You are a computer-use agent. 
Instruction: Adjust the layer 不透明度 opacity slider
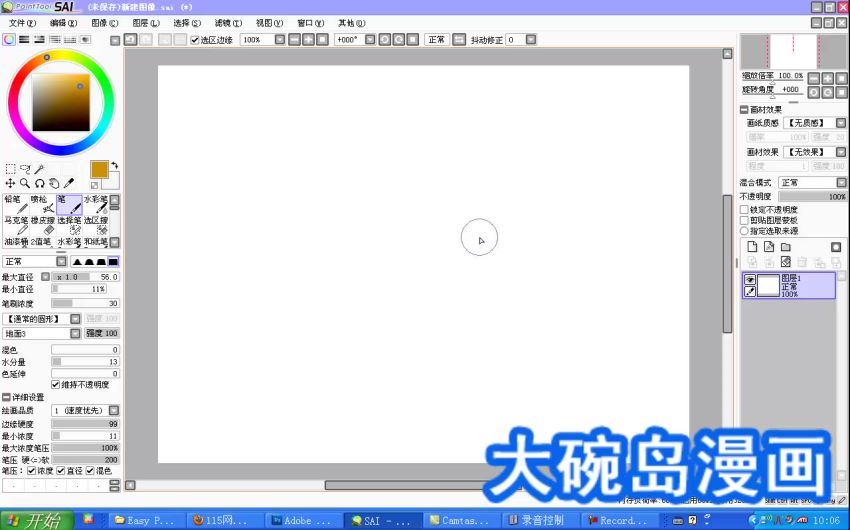coord(812,196)
